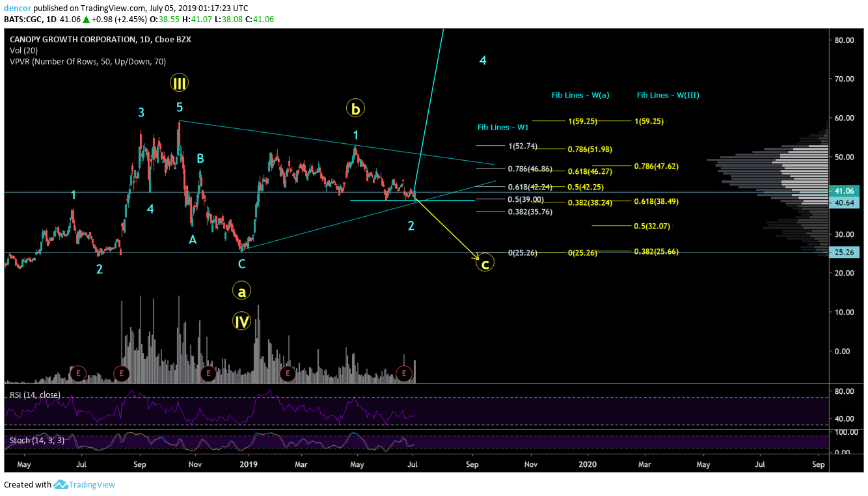Select the circled yellow b wave label
The image size is (868, 496).
pyautogui.click(x=355, y=109)
